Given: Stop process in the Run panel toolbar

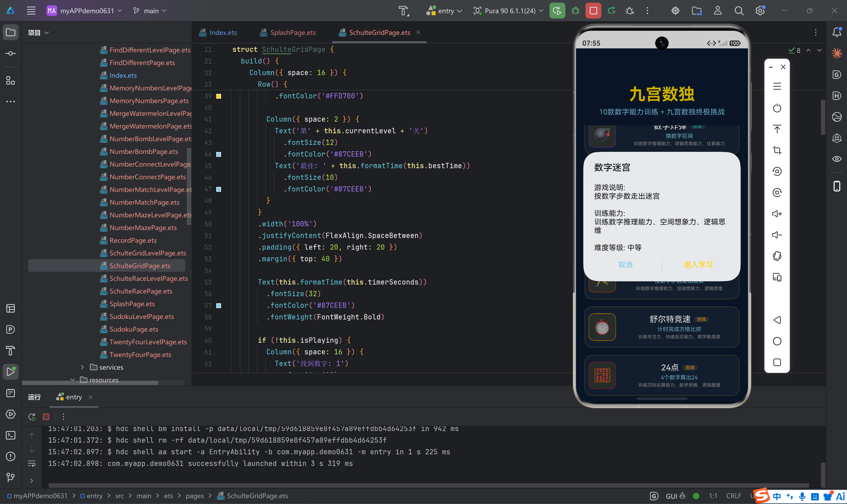Looking at the screenshot, I should pyautogui.click(x=46, y=417).
